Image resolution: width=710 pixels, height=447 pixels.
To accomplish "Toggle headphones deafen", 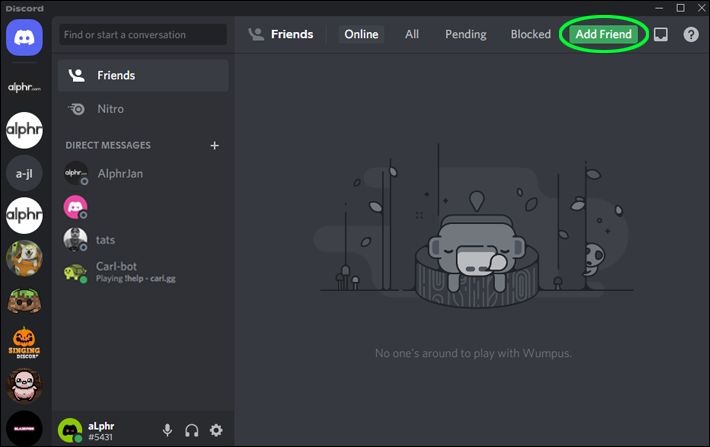I will [x=192, y=430].
